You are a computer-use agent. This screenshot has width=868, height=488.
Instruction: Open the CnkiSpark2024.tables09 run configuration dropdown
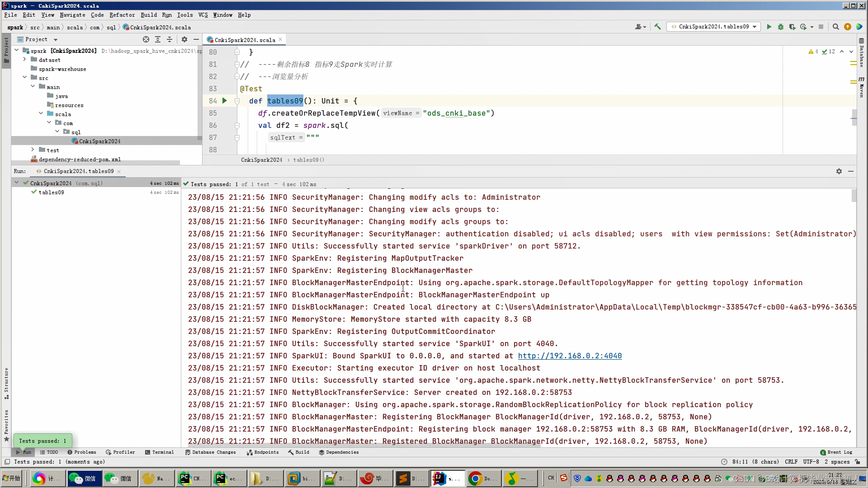pos(714,27)
